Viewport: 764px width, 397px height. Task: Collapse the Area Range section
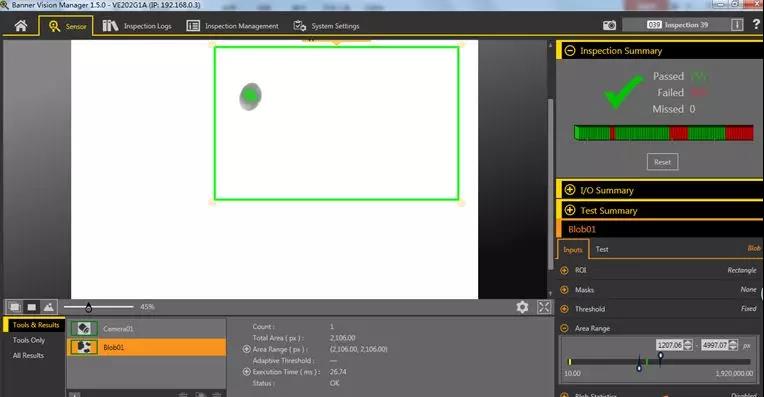click(x=564, y=328)
